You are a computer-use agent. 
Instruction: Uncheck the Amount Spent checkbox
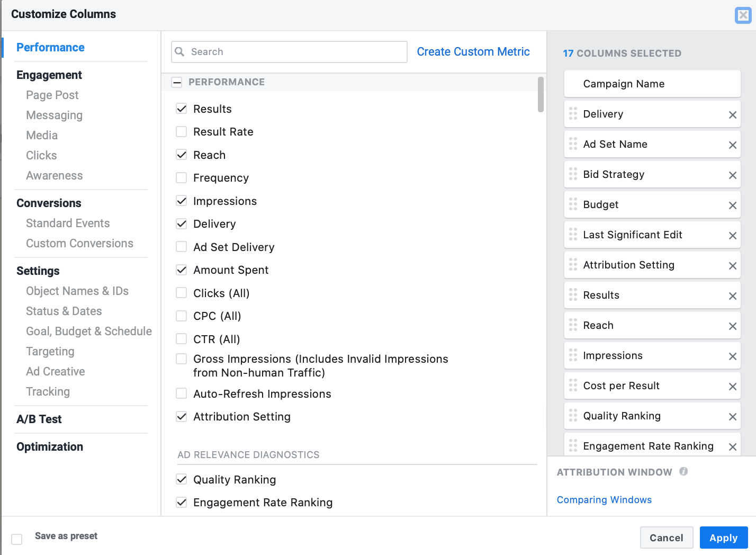tap(182, 270)
